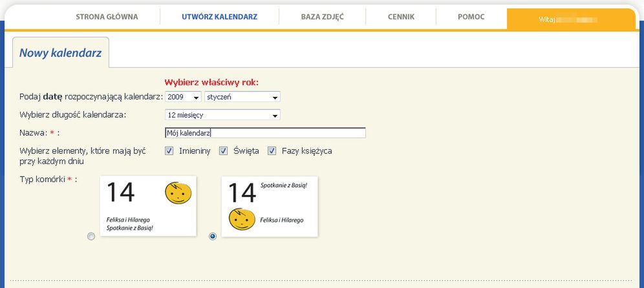Open the POMOC menu item

[x=471, y=17]
